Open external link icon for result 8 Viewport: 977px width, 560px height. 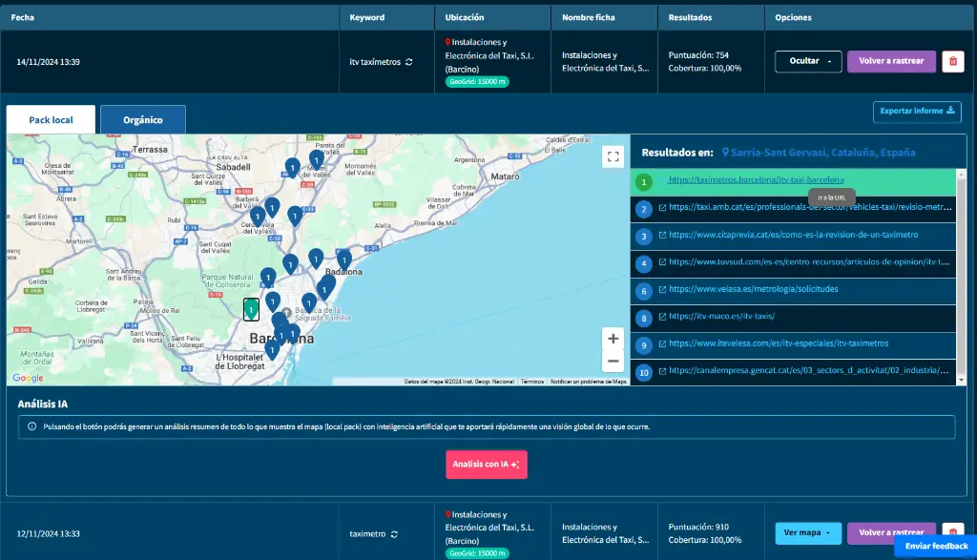click(x=662, y=317)
